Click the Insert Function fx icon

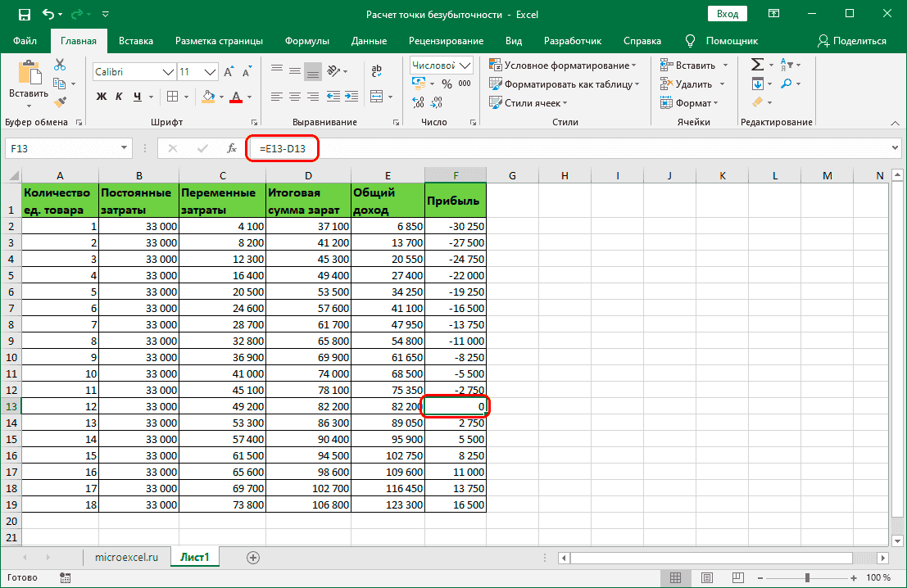pyautogui.click(x=232, y=148)
